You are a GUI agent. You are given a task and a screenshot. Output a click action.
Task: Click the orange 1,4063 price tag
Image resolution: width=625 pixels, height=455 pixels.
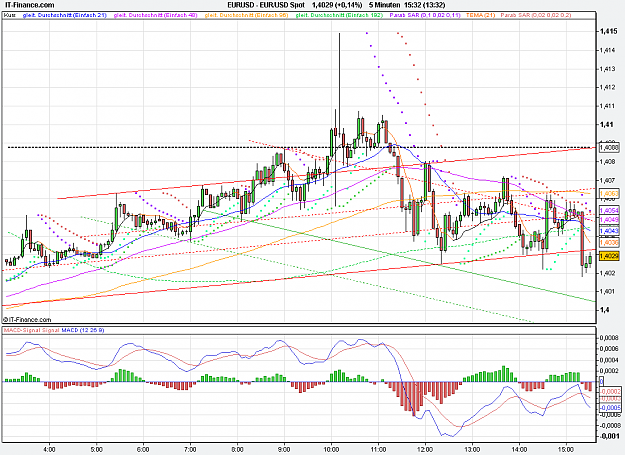(609, 194)
